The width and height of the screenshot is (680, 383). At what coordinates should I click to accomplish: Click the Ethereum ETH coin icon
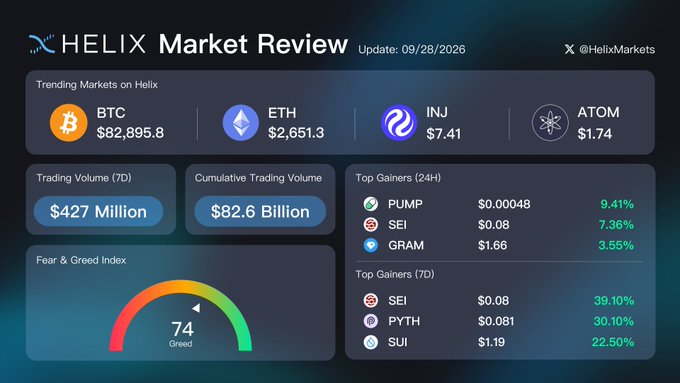pyautogui.click(x=241, y=123)
